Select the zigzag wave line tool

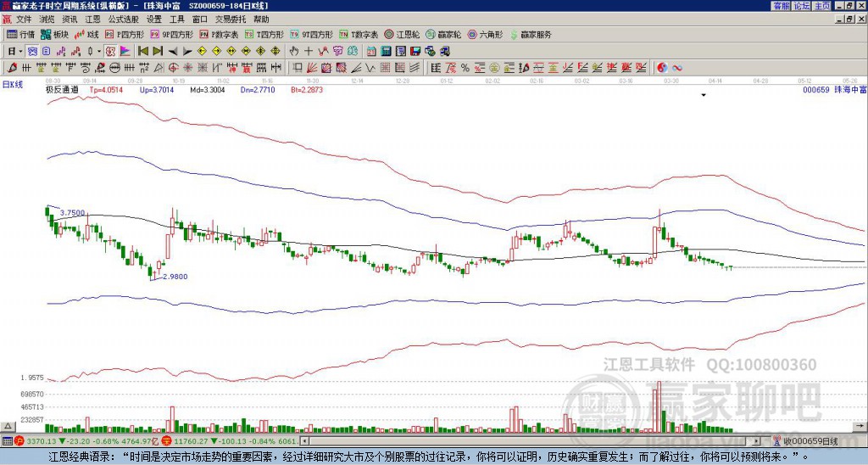[371, 68]
